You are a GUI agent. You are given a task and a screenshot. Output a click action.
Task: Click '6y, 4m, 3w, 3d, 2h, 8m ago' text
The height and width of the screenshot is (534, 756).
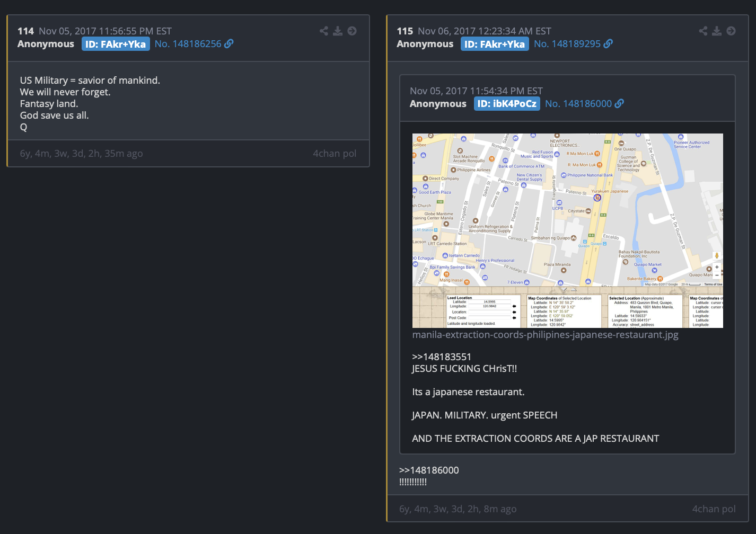click(x=458, y=509)
